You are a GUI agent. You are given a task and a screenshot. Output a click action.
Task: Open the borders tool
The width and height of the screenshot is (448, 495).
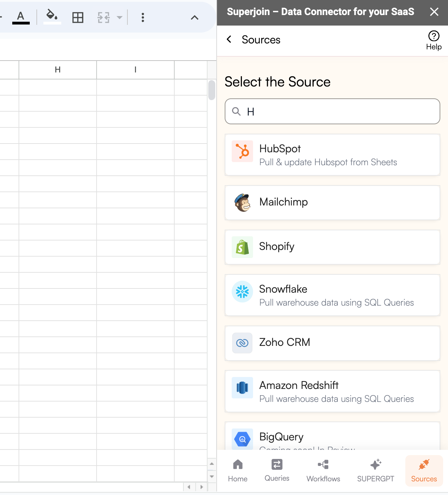pyautogui.click(x=78, y=18)
